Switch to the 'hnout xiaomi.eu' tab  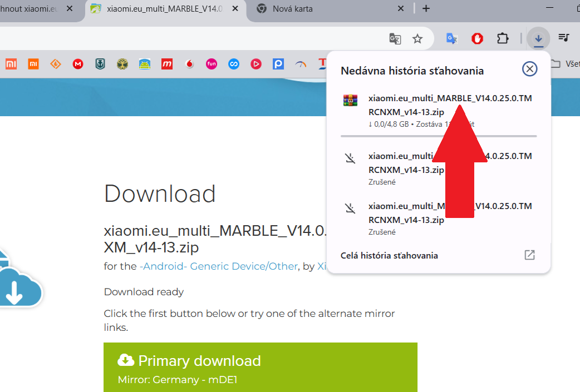28,9
